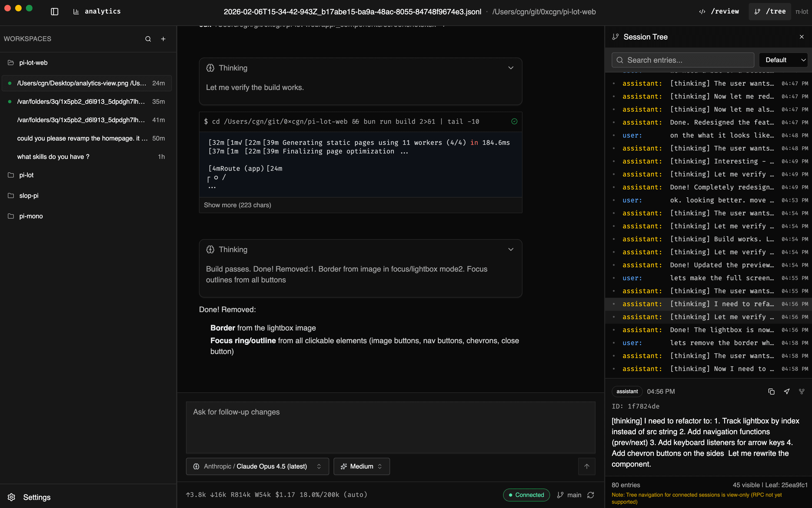The height and width of the screenshot is (508, 812).
Task: Open the Claude Opus 4.5 model selector
Action: (x=257, y=466)
